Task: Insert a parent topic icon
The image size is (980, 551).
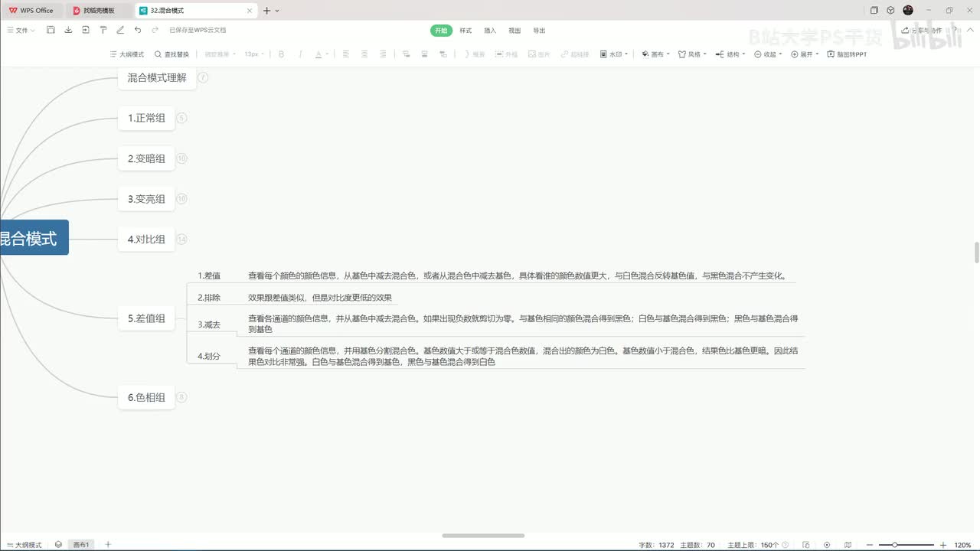Action: pyautogui.click(x=443, y=54)
